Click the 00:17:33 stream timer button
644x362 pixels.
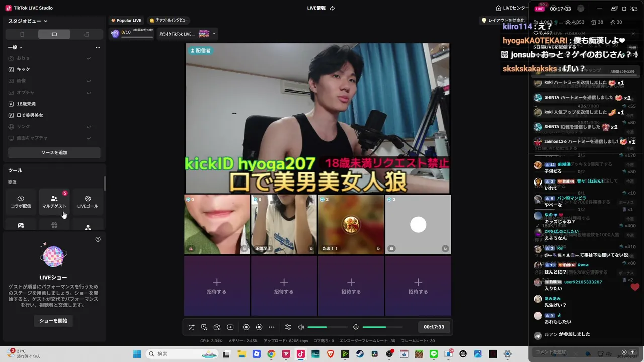tap(434, 327)
